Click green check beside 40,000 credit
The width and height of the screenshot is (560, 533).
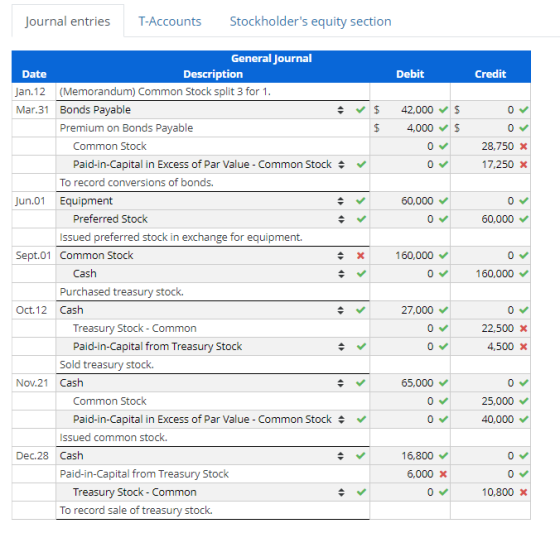[x=524, y=419]
